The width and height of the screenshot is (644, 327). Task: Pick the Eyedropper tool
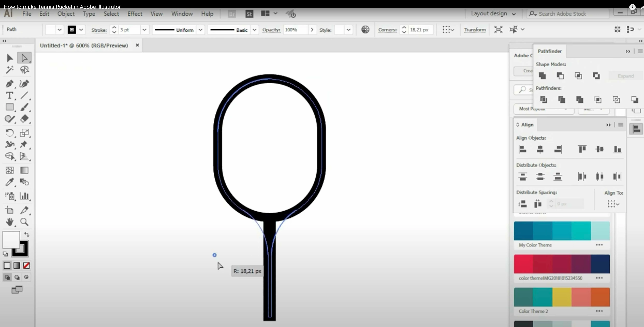pyautogui.click(x=9, y=182)
